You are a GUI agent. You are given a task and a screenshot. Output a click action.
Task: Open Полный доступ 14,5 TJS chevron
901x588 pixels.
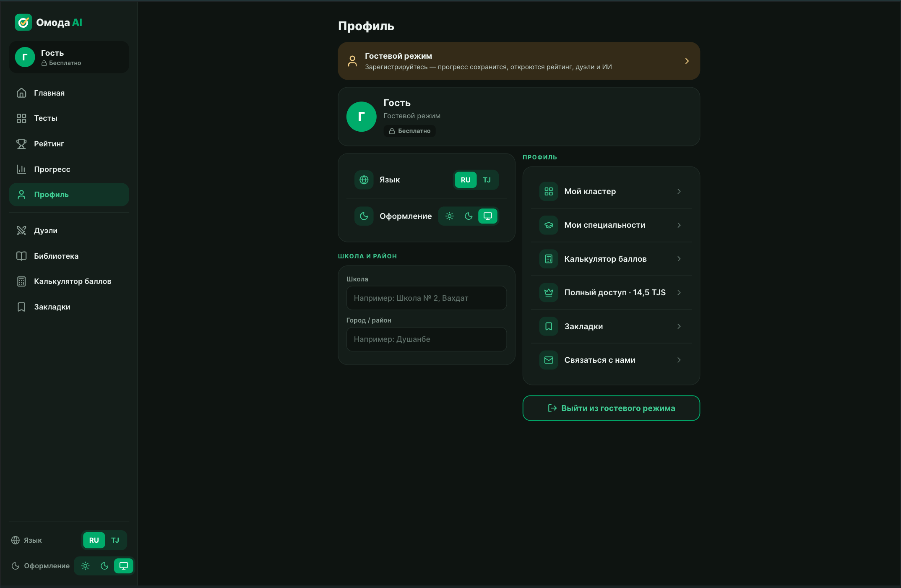click(679, 293)
